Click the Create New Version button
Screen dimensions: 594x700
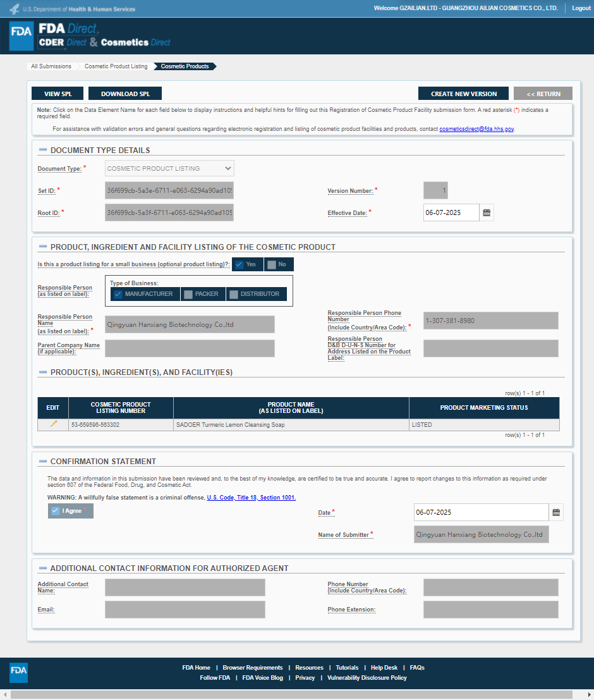point(464,94)
